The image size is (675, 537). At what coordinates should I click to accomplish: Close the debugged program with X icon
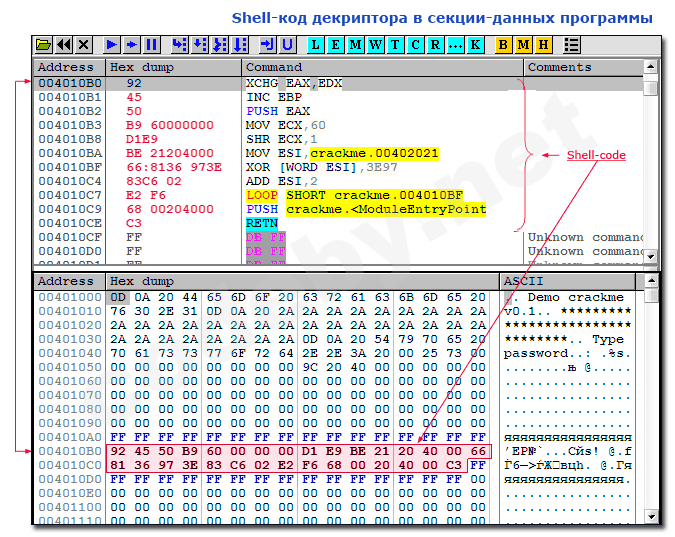84,45
